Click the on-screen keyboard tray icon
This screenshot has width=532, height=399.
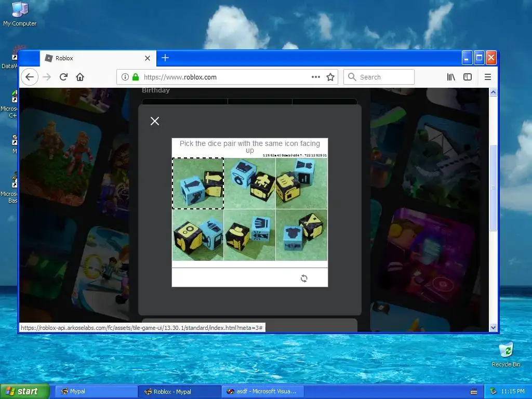(474, 392)
